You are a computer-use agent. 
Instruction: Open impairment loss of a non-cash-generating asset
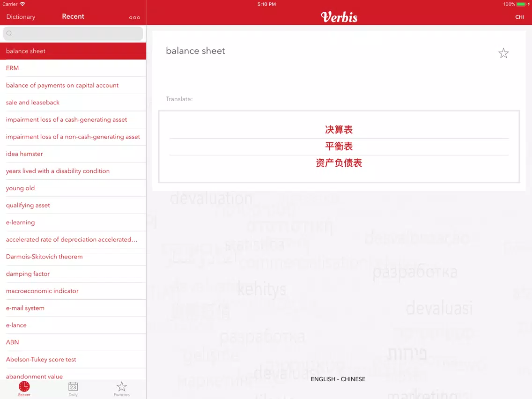73,137
